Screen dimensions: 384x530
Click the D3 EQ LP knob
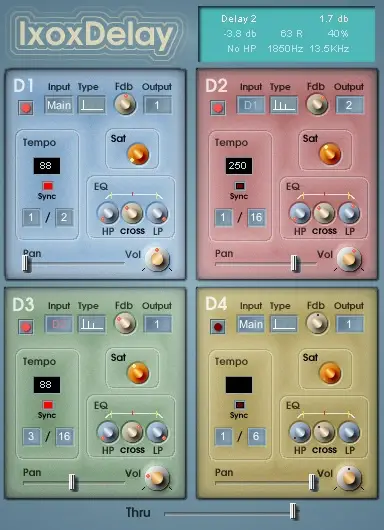[157, 432]
